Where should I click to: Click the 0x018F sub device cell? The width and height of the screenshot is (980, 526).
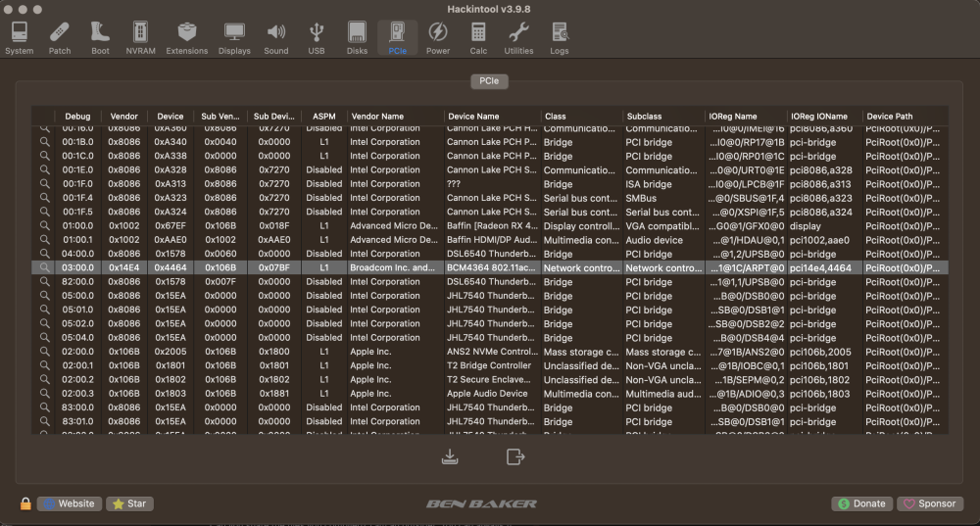point(273,225)
